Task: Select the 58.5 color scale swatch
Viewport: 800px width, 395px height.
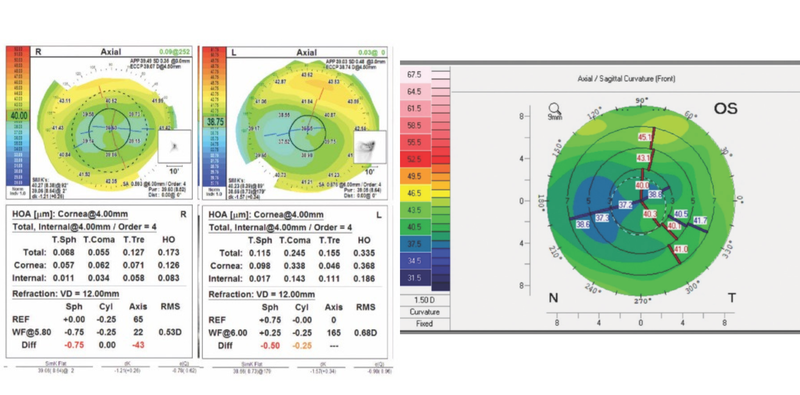Action: click(x=414, y=126)
